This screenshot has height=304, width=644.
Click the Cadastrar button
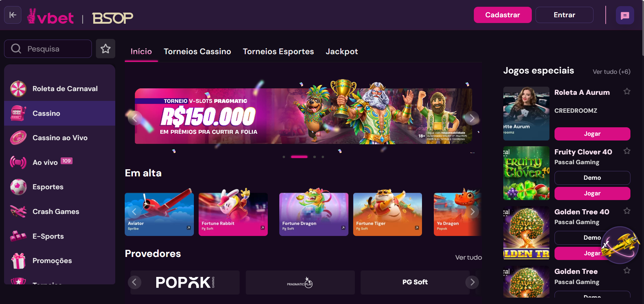click(503, 15)
